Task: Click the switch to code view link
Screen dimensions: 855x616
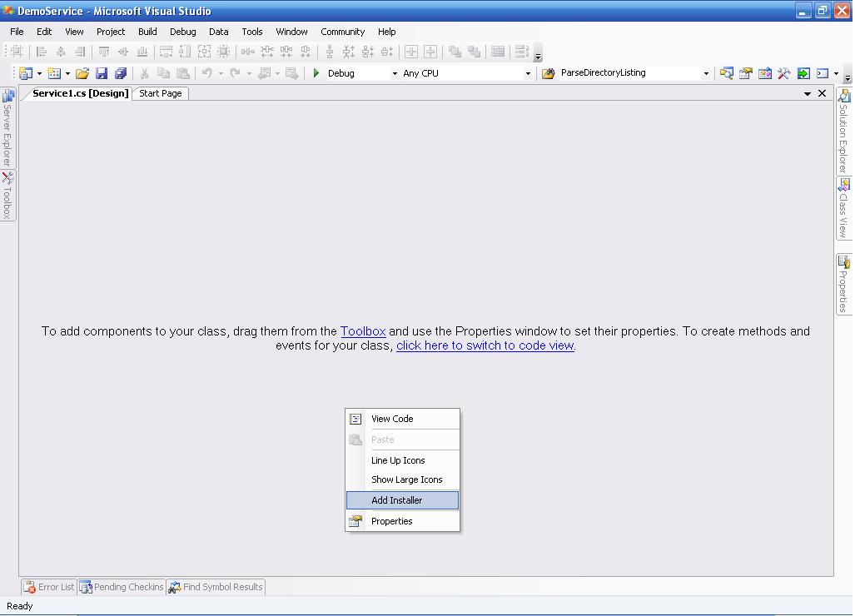Action: click(x=485, y=345)
